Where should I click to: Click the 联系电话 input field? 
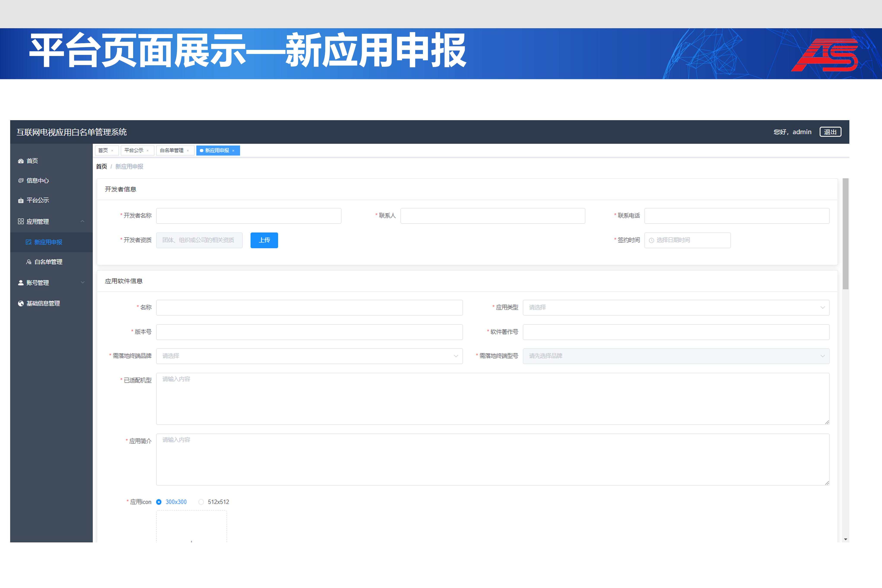click(x=737, y=216)
